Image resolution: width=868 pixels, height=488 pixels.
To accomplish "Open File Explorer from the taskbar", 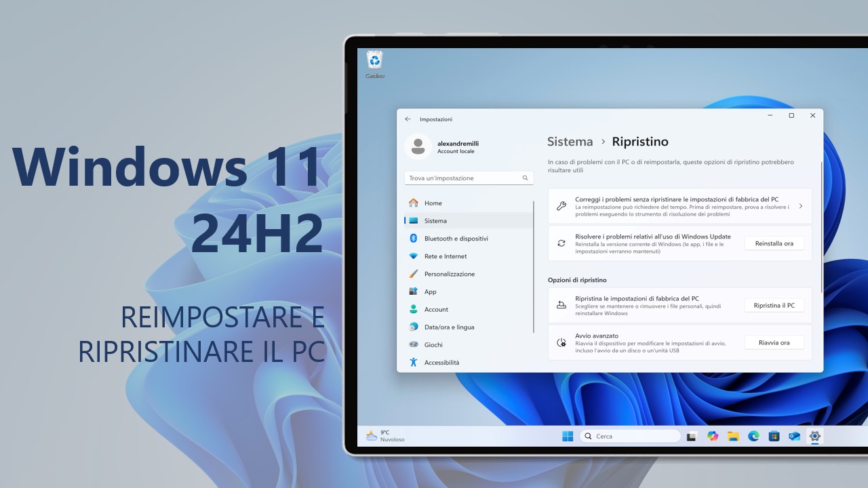I will 733,436.
